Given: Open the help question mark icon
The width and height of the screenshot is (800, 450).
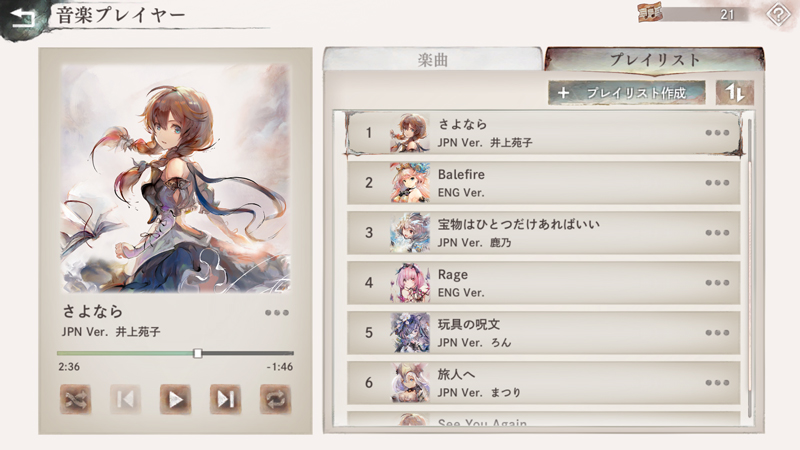Looking at the screenshot, I should tap(779, 15).
